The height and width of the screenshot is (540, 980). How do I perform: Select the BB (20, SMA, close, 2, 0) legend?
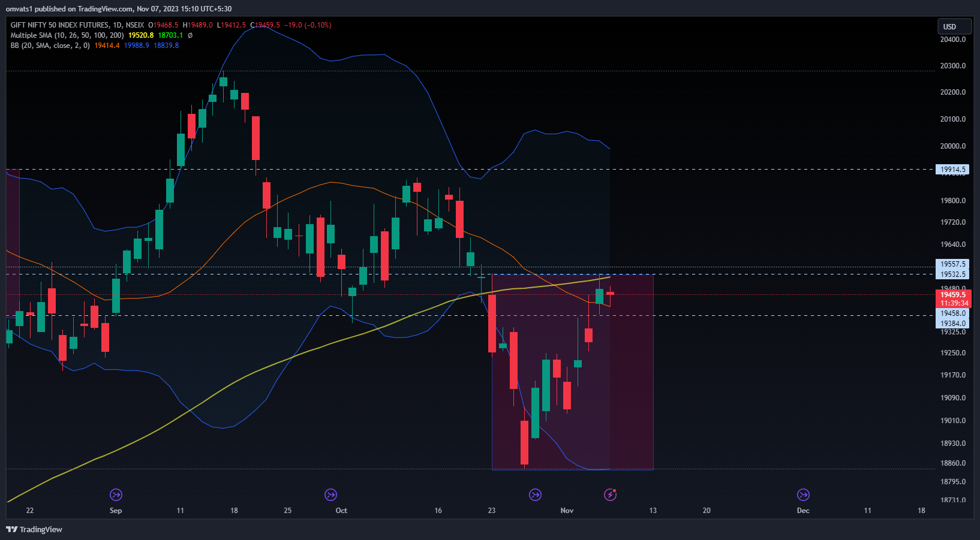tap(50, 46)
